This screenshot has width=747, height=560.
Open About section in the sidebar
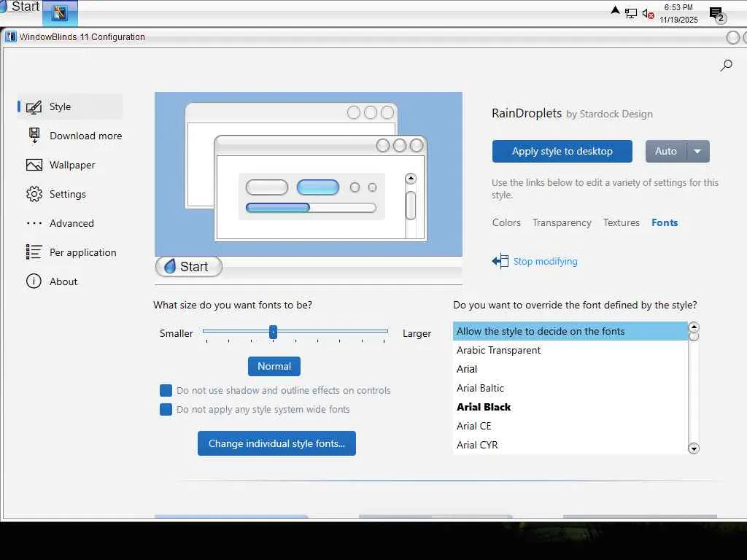coord(63,281)
